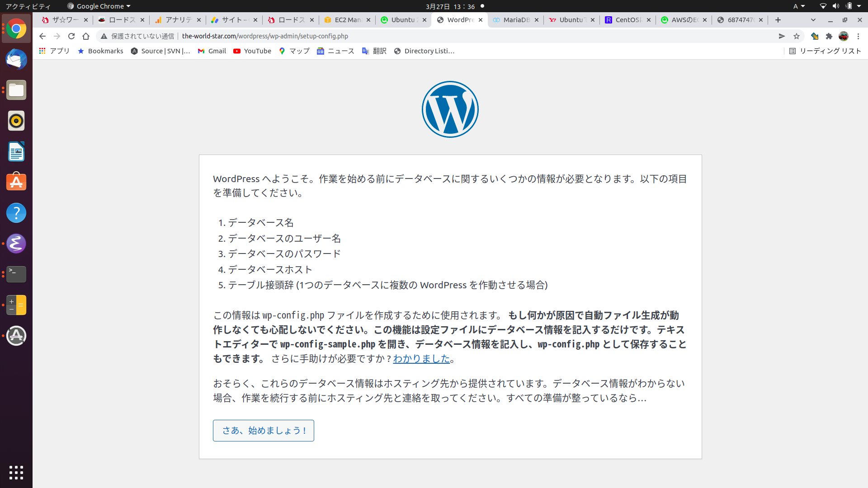Click the わかりました help link

coord(421,359)
